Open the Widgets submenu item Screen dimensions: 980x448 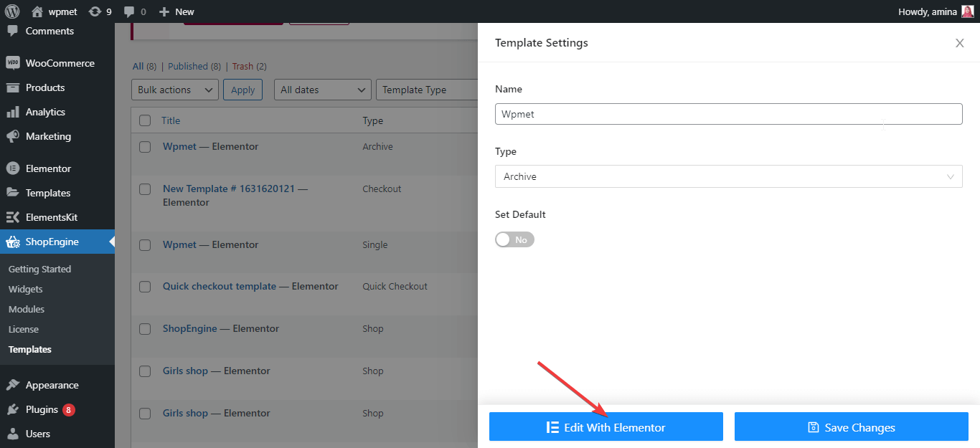pyautogui.click(x=26, y=289)
